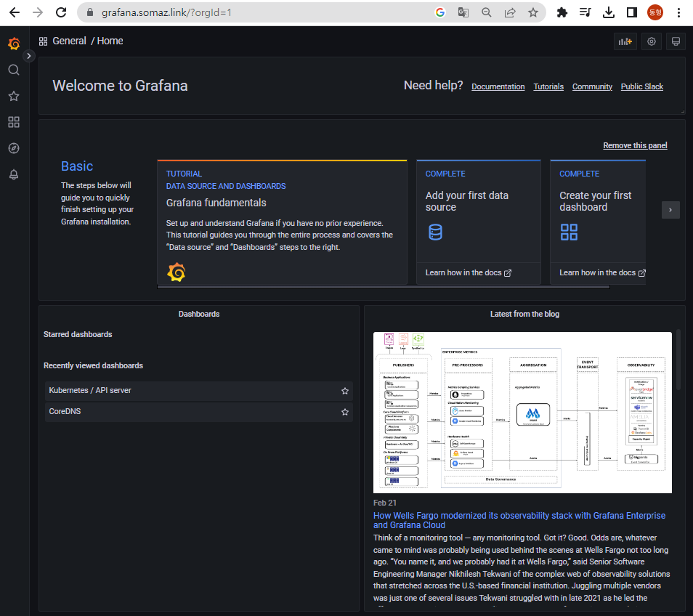This screenshot has width=693, height=616.
Task: Open Dashboards icon in sidebar
Action: click(14, 122)
